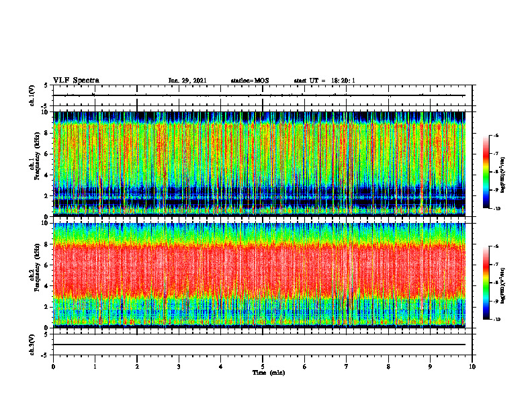Screen dimensions: 532x411
Task: Click the "start UT = 18:20: 1" text
Action: click(324, 81)
